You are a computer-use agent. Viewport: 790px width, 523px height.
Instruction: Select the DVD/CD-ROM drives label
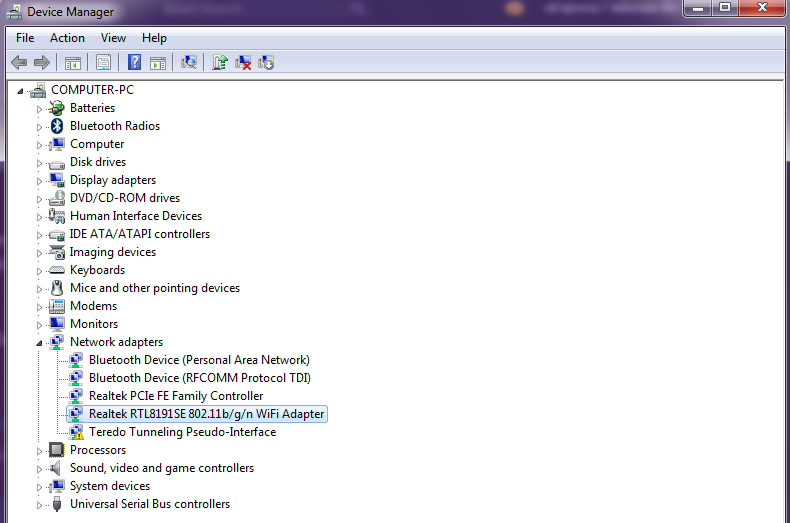[x=125, y=198]
